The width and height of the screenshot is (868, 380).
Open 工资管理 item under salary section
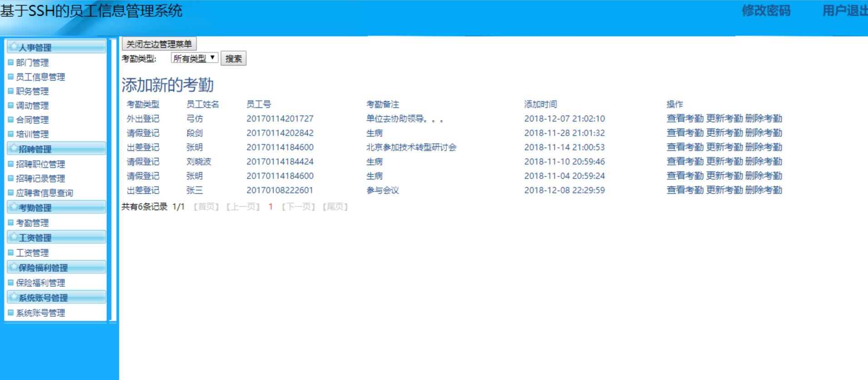click(32, 253)
